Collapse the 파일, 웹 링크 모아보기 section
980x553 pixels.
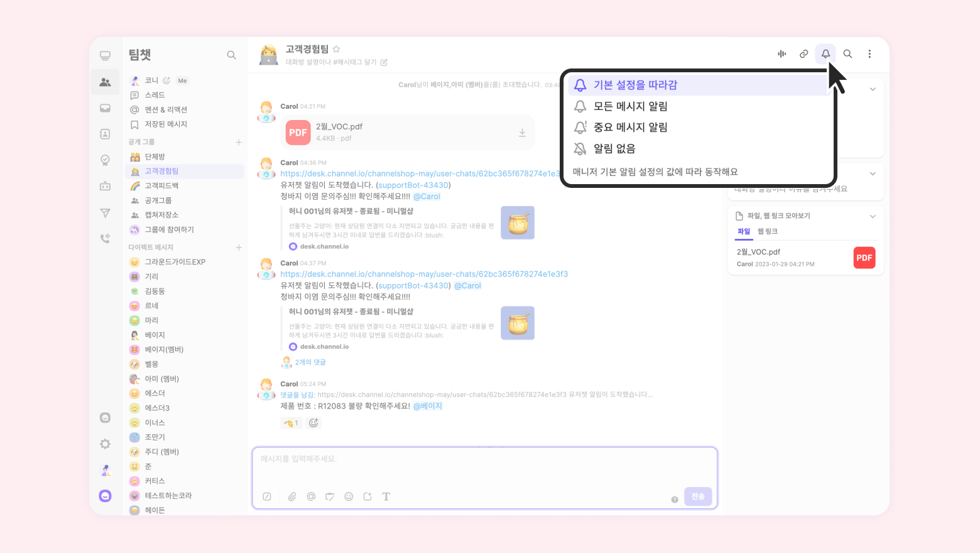[872, 216]
